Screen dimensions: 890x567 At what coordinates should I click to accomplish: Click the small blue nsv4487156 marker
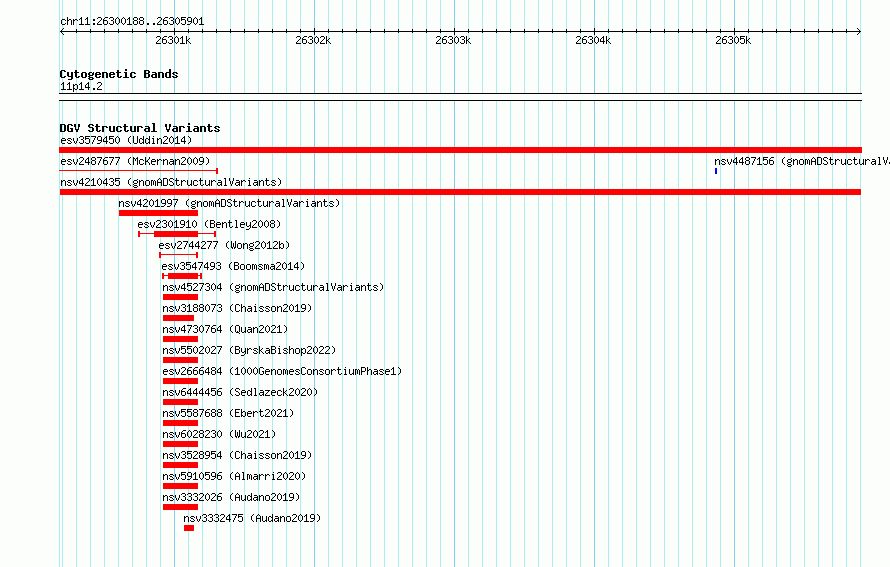[716, 171]
